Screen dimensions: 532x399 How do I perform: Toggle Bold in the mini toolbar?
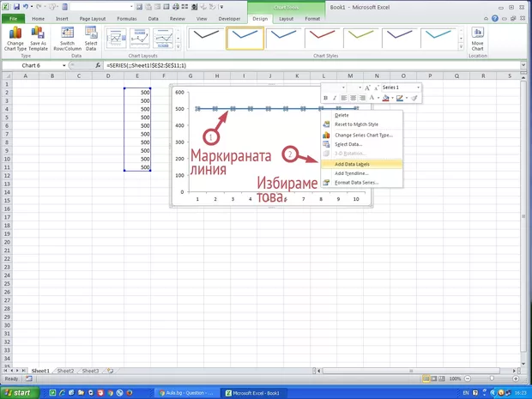tap(327, 99)
